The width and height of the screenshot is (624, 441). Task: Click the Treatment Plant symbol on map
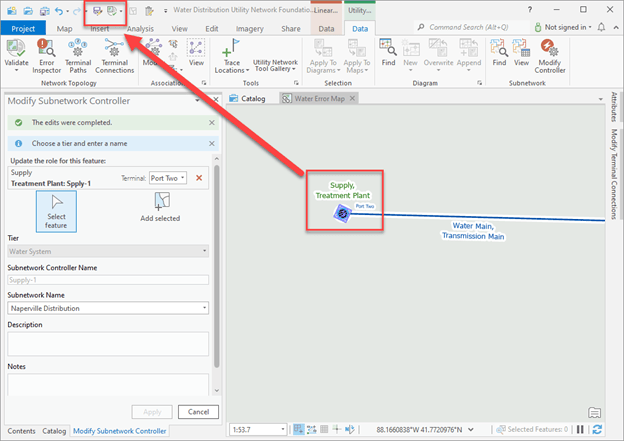342,214
